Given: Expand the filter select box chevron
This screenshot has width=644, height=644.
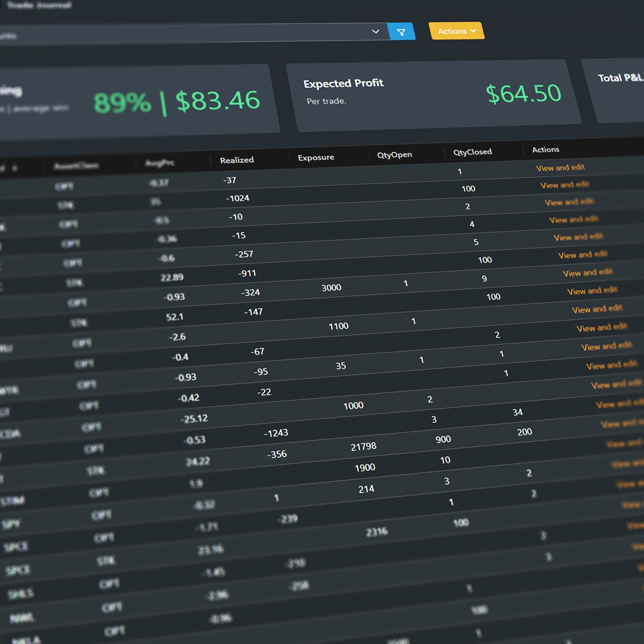Looking at the screenshot, I should click(x=375, y=31).
